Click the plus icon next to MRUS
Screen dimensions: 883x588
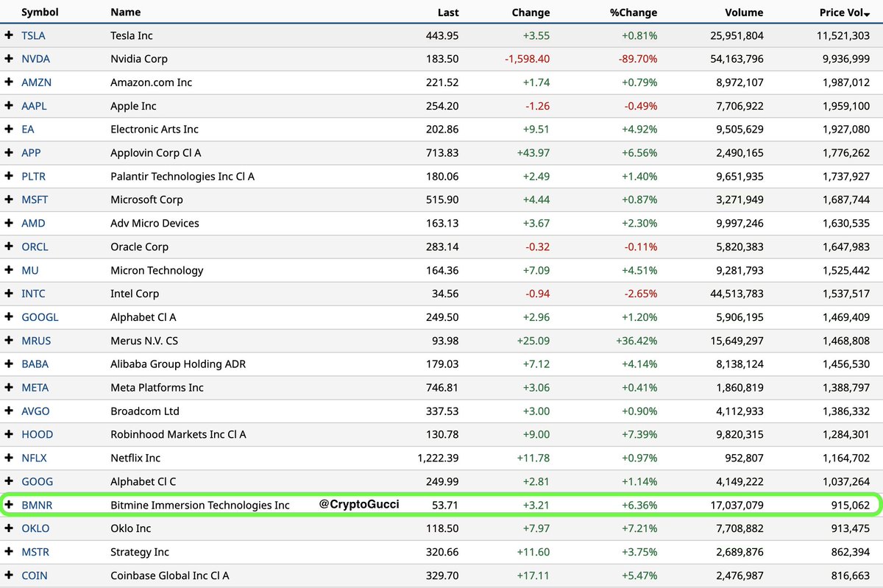point(9,341)
